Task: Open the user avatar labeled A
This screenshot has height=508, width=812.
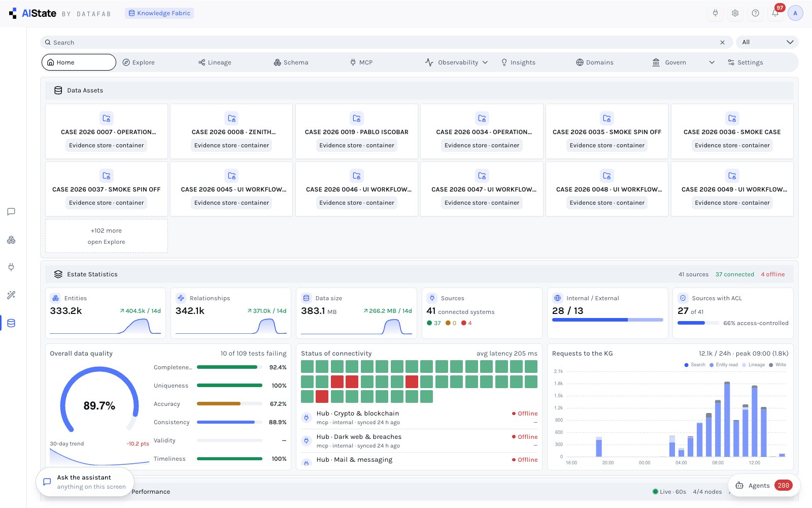Action: (x=795, y=13)
